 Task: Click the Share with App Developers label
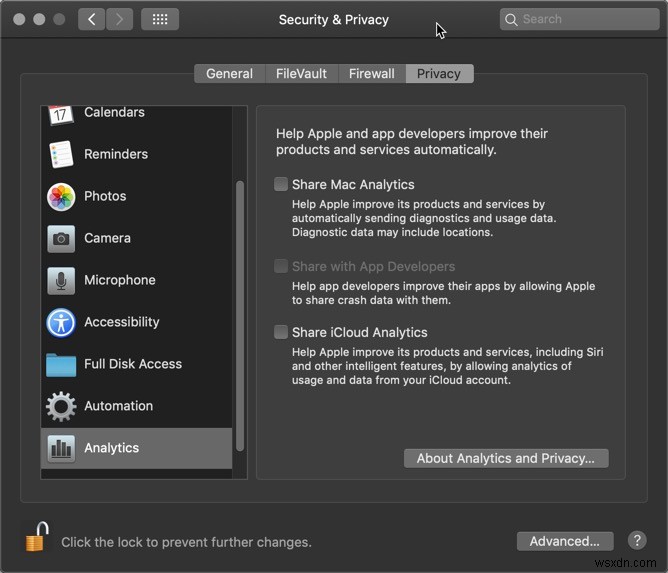tap(374, 267)
